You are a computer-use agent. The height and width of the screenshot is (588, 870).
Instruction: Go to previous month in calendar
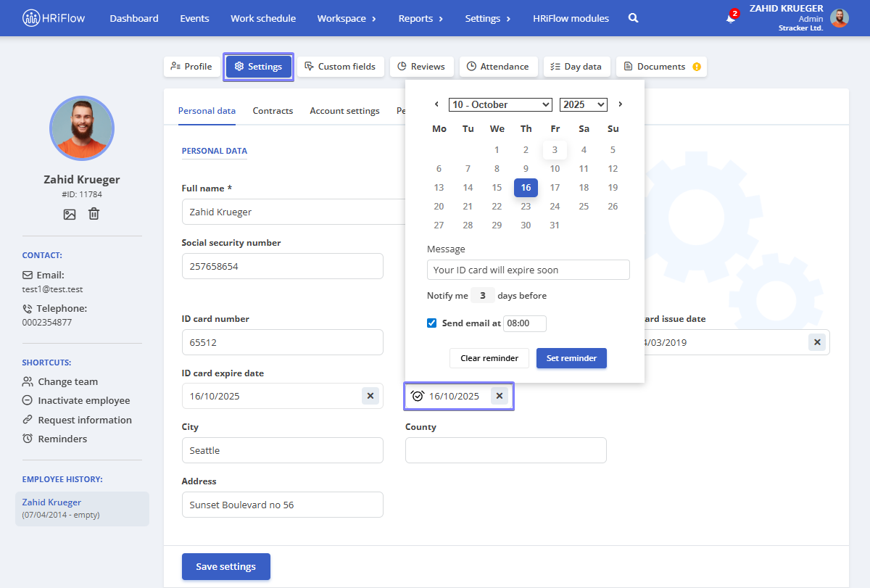click(x=436, y=104)
